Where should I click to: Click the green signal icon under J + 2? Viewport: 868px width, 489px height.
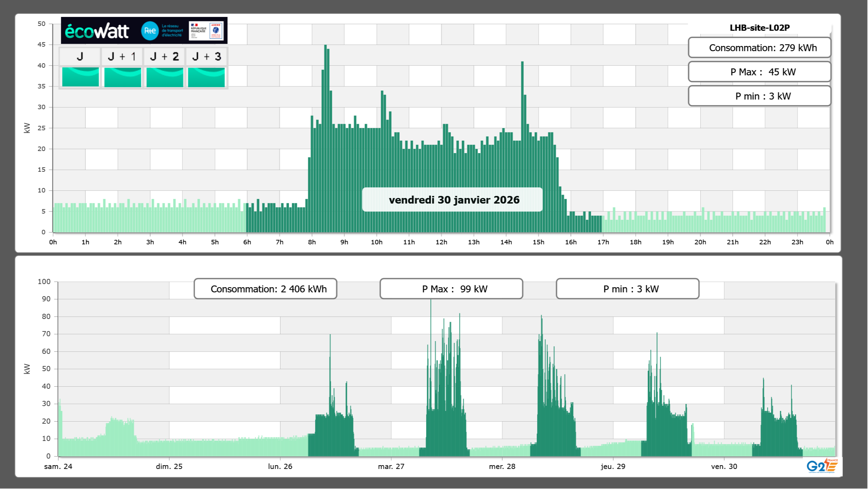[165, 77]
